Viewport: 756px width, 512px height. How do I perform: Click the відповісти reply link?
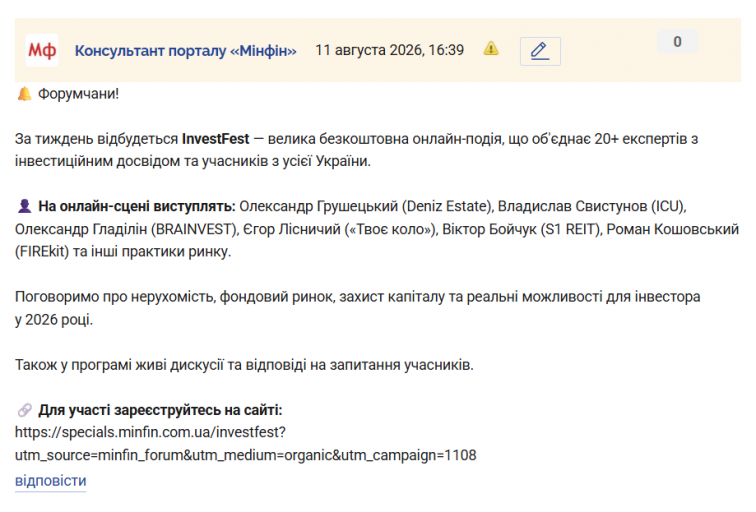(x=51, y=481)
